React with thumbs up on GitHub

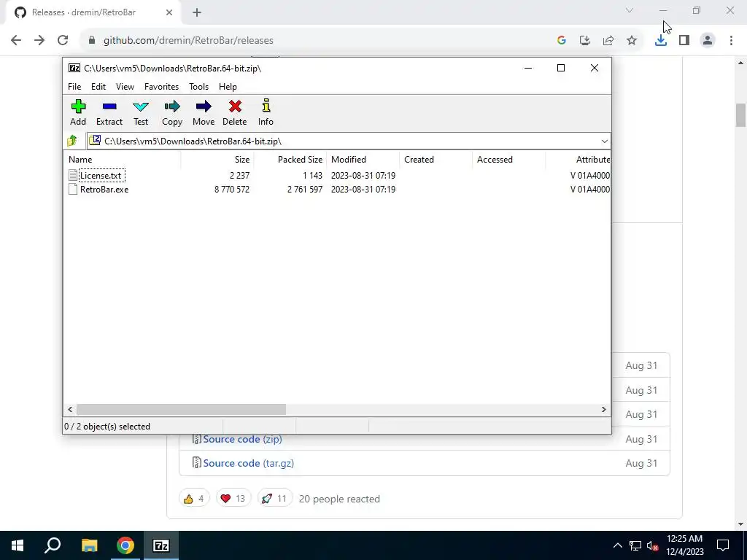[x=194, y=499]
